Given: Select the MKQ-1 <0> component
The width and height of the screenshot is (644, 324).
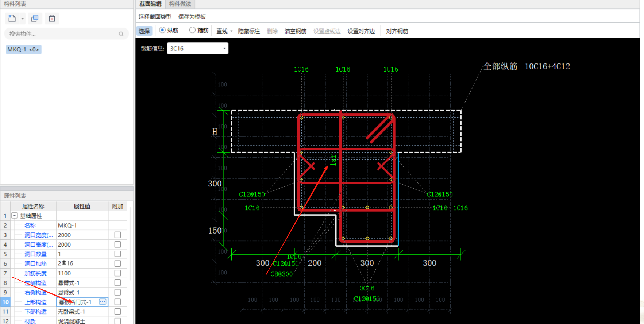Looking at the screenshot, I should [23, 49].
